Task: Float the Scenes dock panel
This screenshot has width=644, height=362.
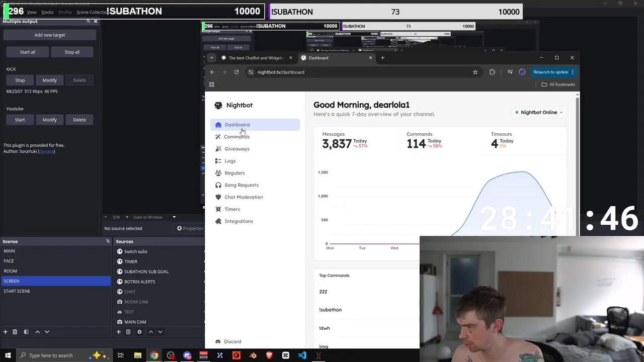Action: (108, 241)
